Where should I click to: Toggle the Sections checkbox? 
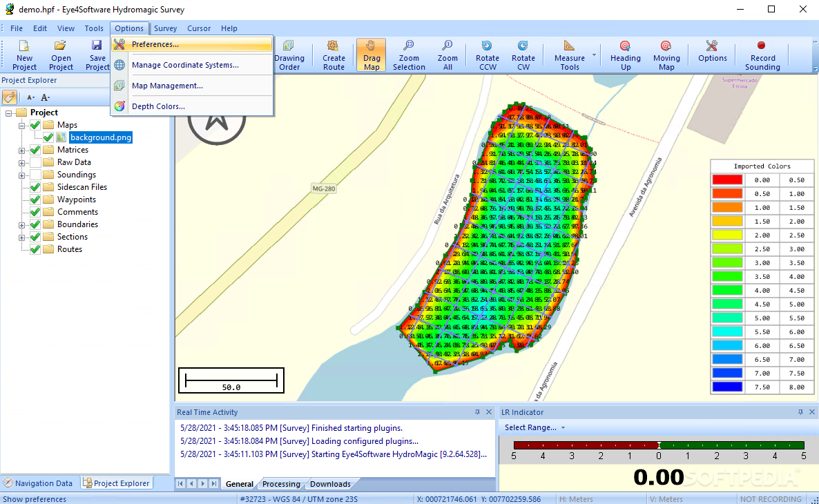coord(35,237)
